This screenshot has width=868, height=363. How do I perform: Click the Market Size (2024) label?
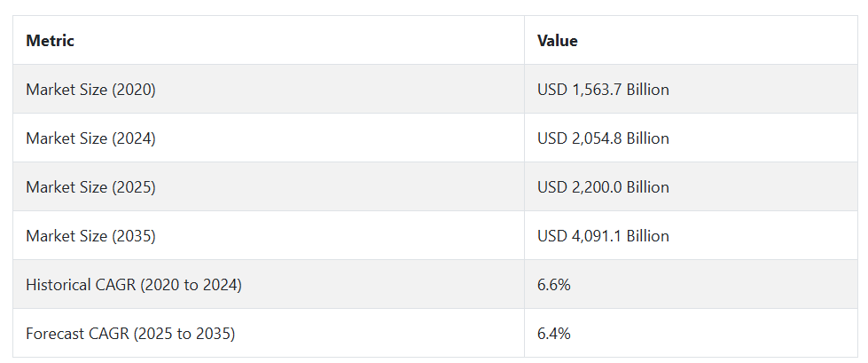pos(90,138)
